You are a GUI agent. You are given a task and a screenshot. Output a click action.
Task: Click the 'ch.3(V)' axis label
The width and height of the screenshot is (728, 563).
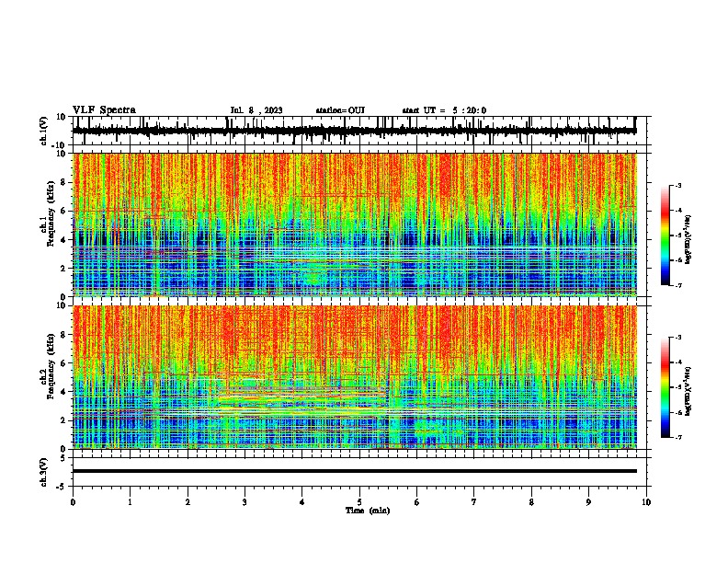[x=44, y=472]
